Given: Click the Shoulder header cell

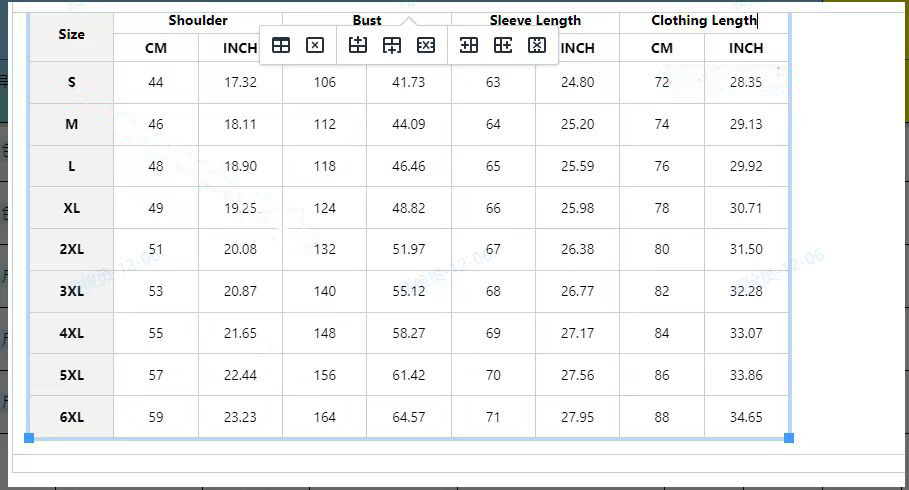Looking at the screenshot, I should (x=198, y=21).
